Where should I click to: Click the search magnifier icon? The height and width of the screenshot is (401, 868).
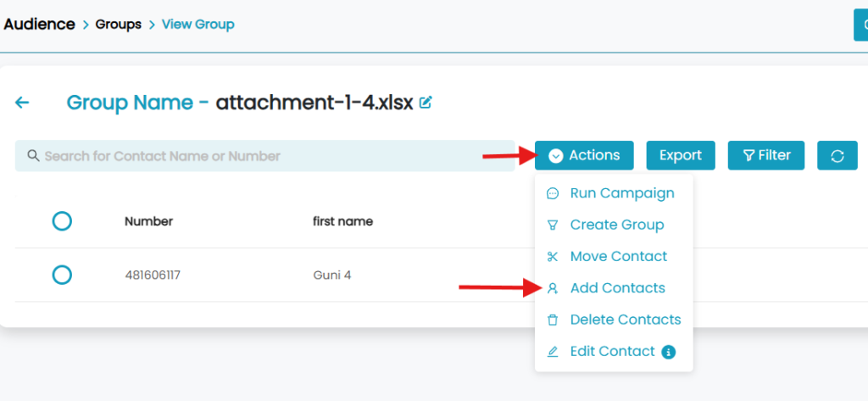pos(33,156)
